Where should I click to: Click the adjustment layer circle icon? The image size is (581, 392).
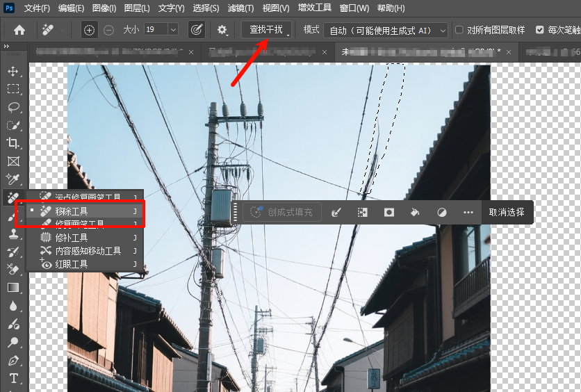point(442,212)
